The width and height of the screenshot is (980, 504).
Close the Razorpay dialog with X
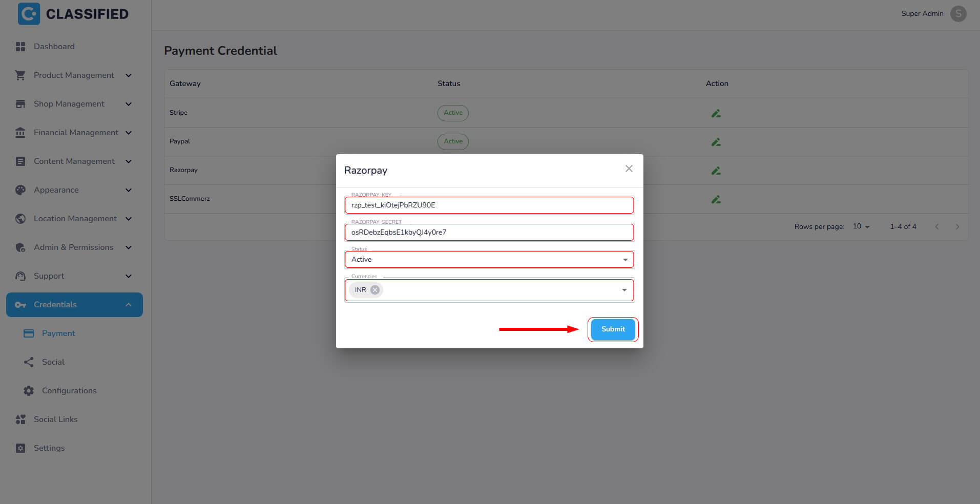[x=629, y=169]
